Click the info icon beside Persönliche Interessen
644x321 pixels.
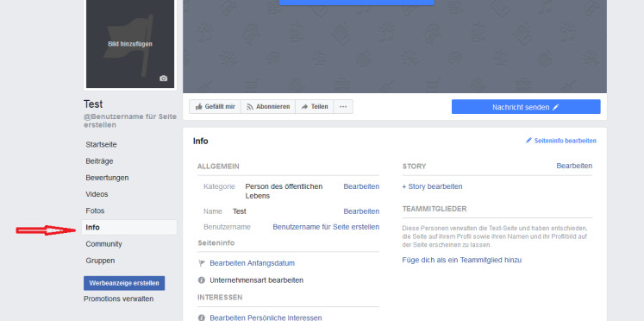click(x=201, y=318)
